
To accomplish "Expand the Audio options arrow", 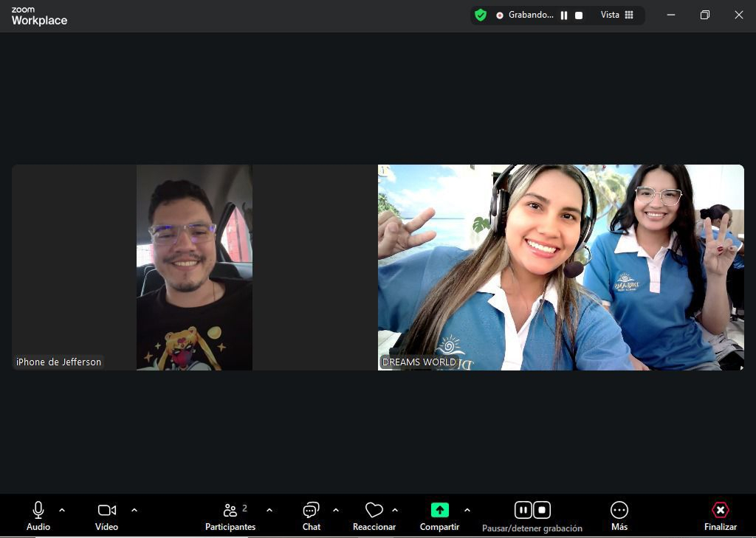I will coord(62,510).
